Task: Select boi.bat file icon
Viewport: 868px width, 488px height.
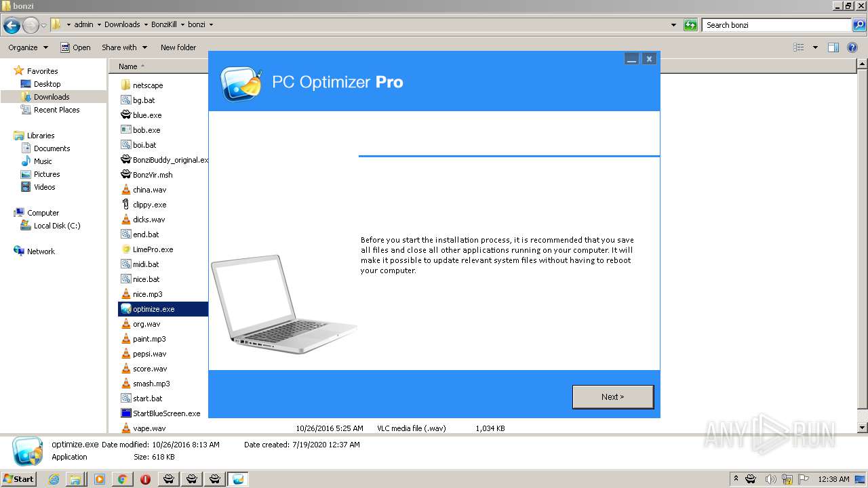Action: coord(125,145)
